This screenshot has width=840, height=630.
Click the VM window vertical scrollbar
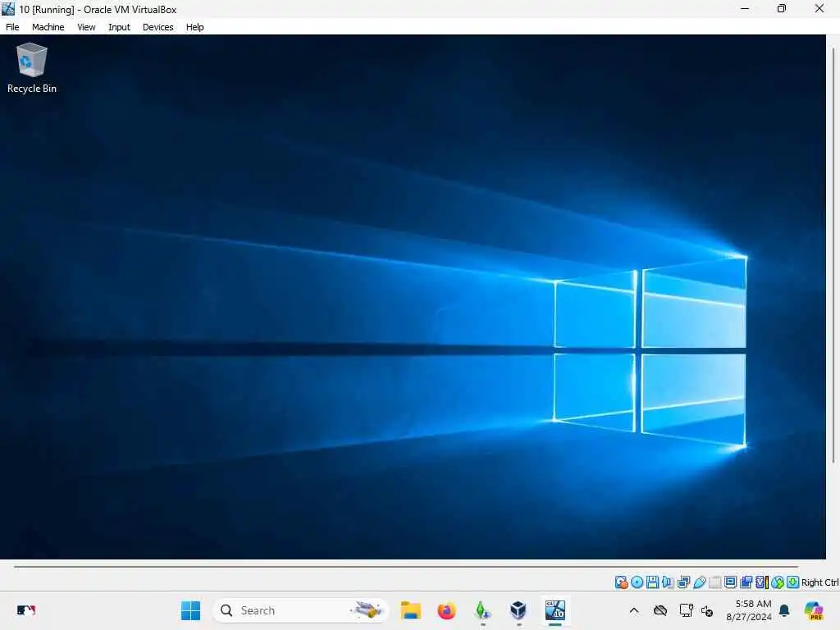click(833, 256)
